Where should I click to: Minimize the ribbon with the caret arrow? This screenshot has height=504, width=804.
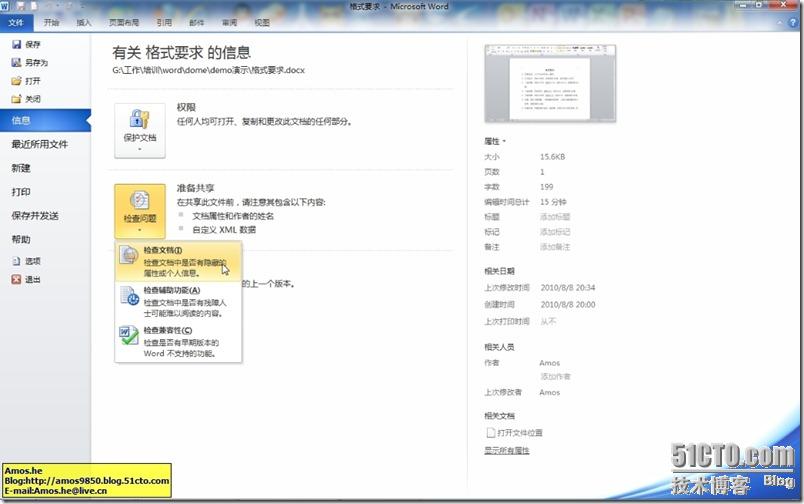pyautogui.click(x=780, y=23)
